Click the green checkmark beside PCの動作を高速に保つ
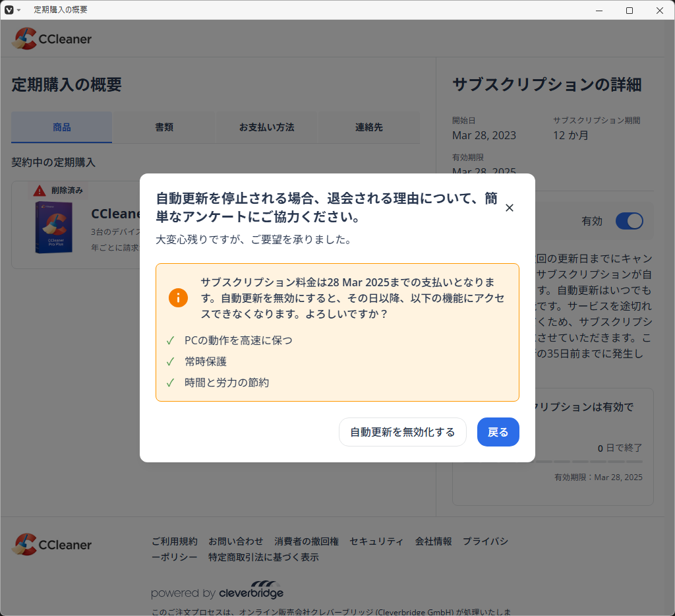Screen dimensions: 675x616 (171, 340)
